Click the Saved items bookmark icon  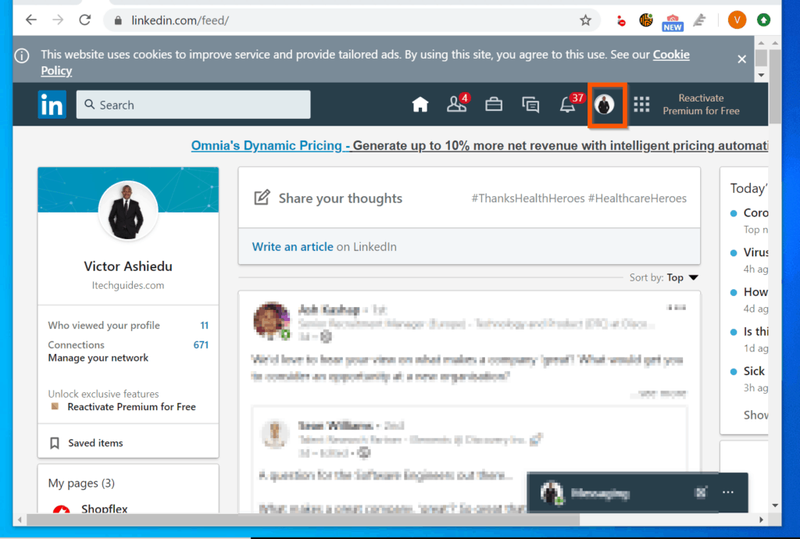tap(55, 443)
